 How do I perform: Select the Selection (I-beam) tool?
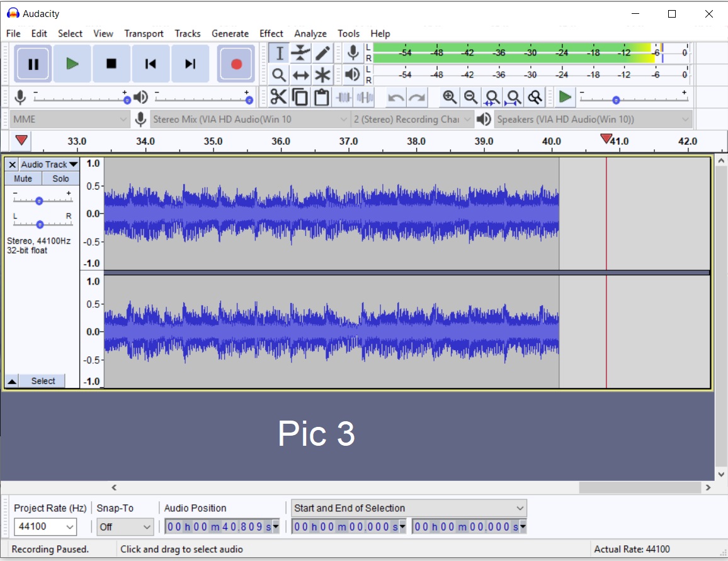point(279,54)
